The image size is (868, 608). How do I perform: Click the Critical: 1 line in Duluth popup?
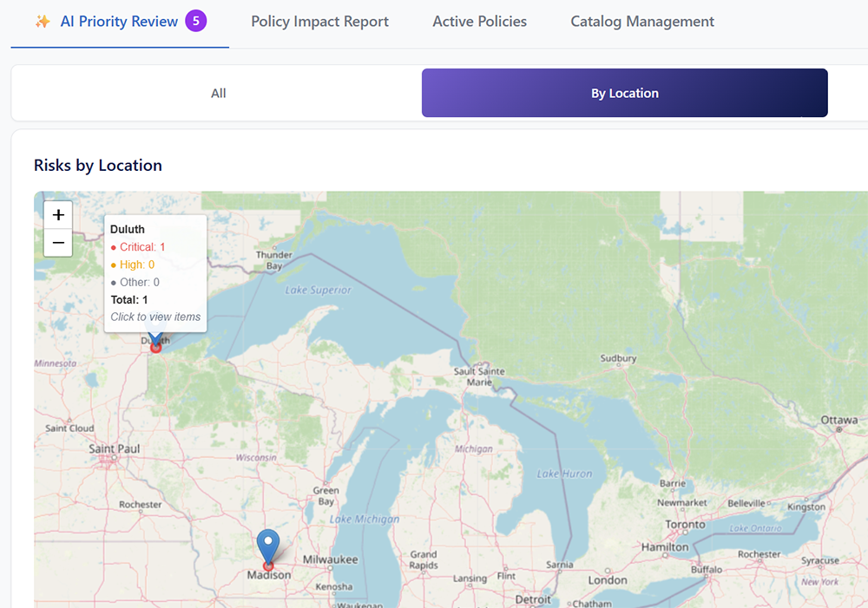tap(141, 247)
